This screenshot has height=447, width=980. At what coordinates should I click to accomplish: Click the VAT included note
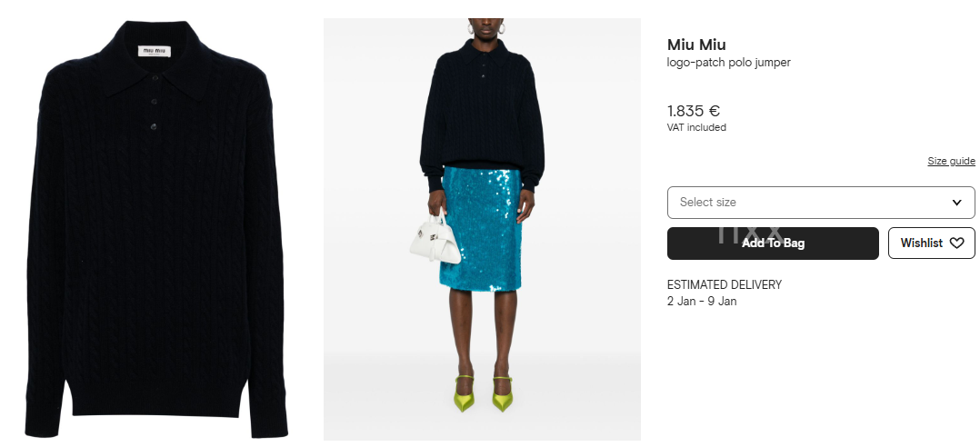[x=696, y=127]
